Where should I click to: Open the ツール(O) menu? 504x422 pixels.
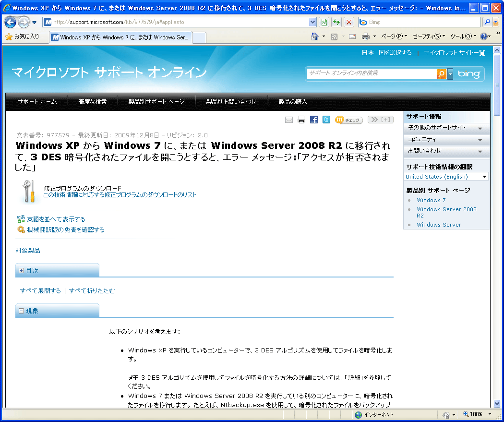click(x=463, y=36)
